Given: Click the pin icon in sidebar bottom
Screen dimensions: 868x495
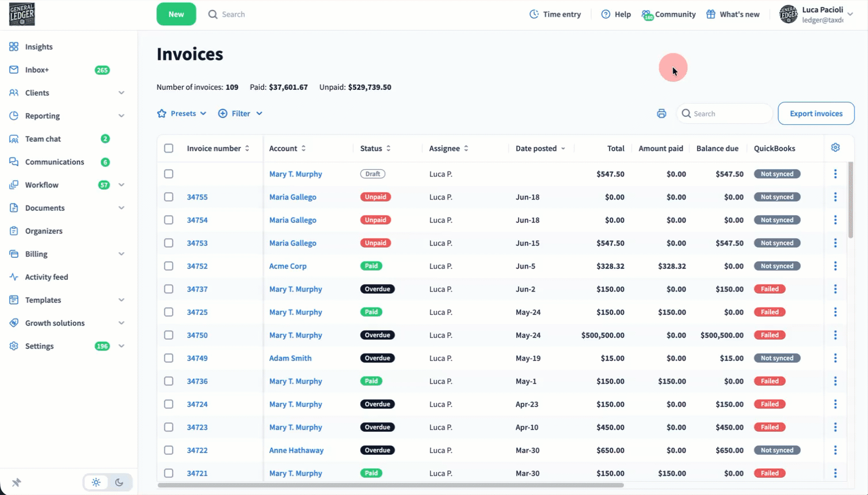Looking at the screenshot, I should (16, 482).
